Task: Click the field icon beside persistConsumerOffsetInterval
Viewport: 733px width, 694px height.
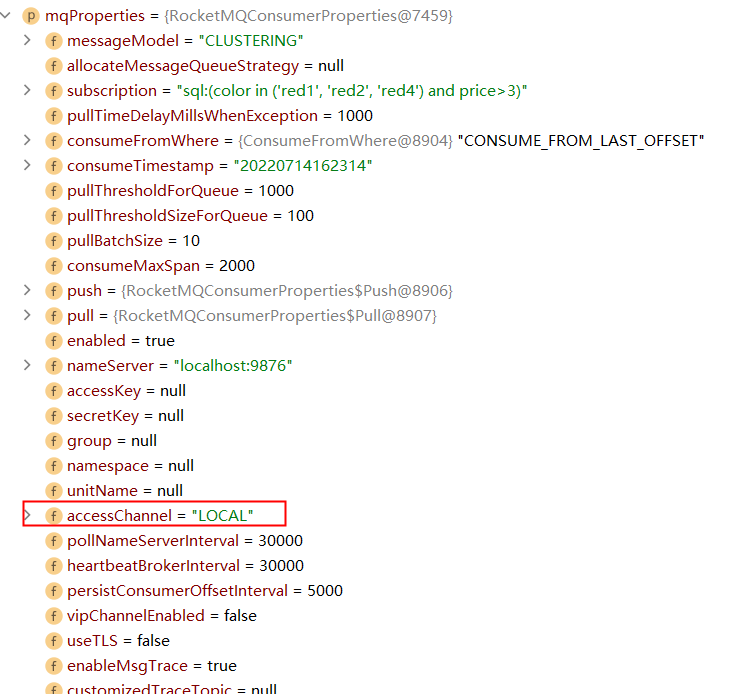Action: point(54,591)
